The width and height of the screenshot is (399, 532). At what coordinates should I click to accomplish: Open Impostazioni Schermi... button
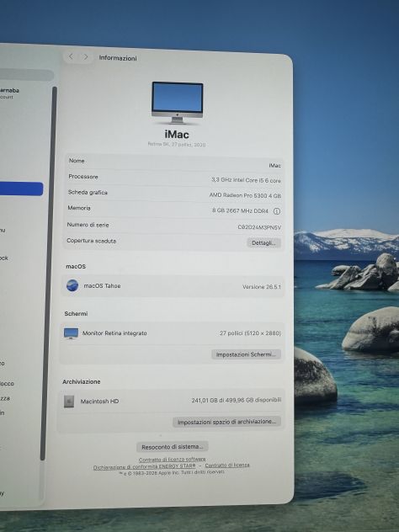tap(246, 354)
